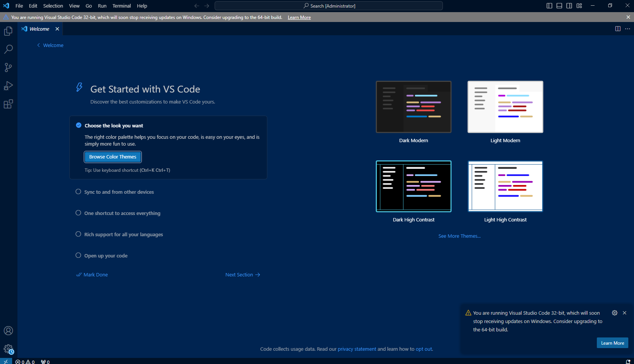The width and height of the screenshot is (634, 364).
Task: Go back using navigation arrow
Action: (x=197, y=6)
